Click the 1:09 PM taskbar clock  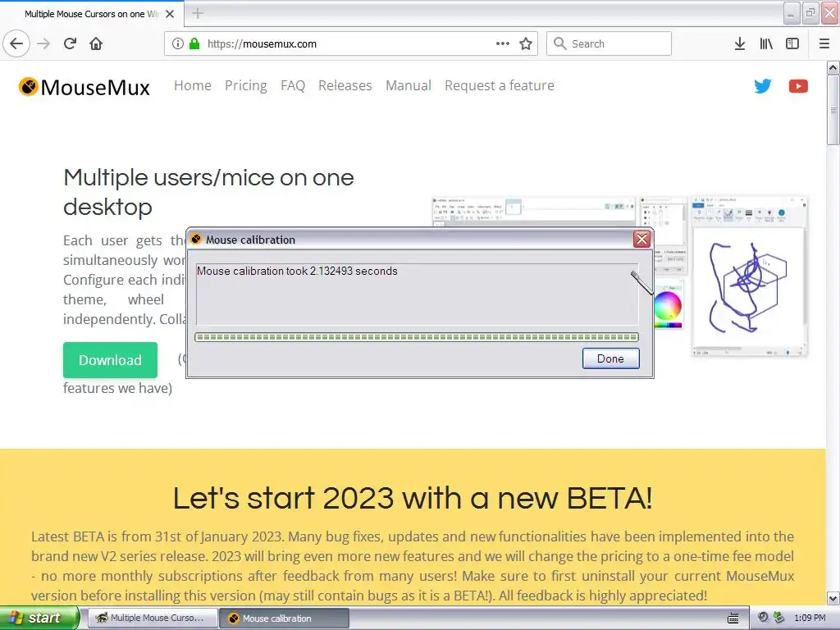(810, 618)
